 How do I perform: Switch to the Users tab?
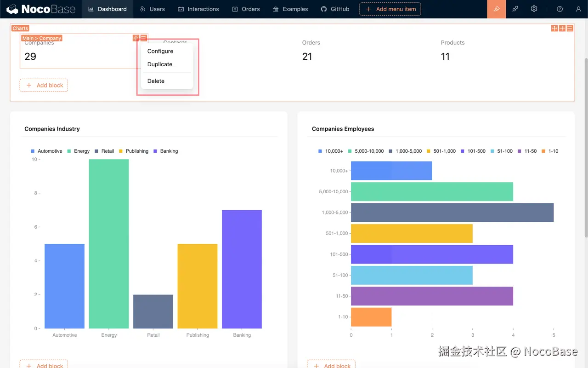point(152,9)
